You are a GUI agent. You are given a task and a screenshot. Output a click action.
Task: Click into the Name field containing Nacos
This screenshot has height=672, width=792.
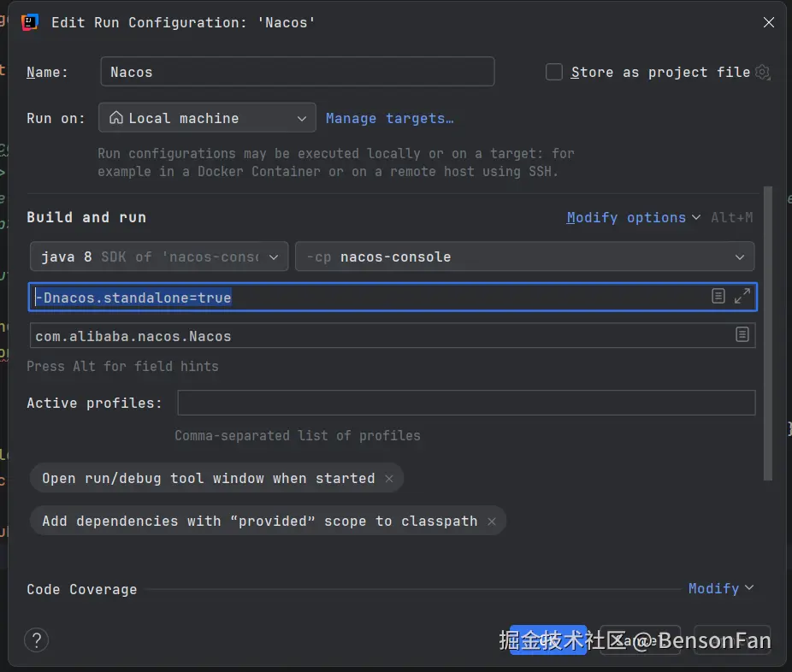[x=297, y=72]
